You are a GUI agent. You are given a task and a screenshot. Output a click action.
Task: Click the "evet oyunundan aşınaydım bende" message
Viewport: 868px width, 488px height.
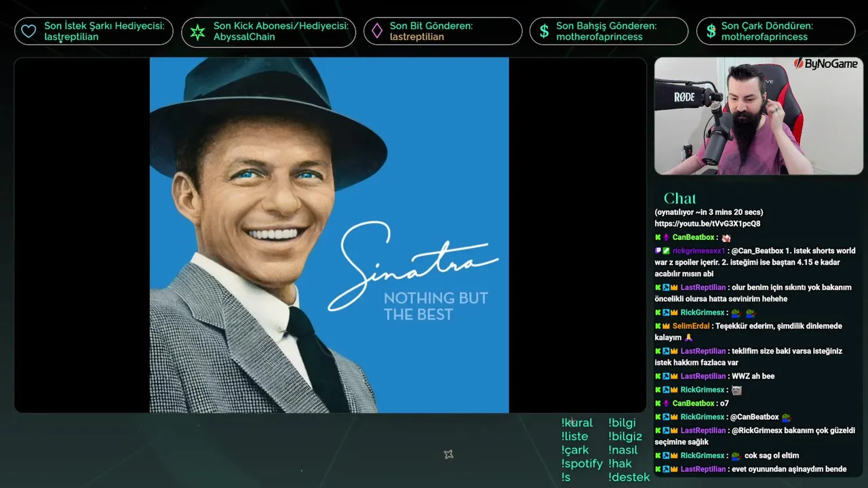click(789, 469)
